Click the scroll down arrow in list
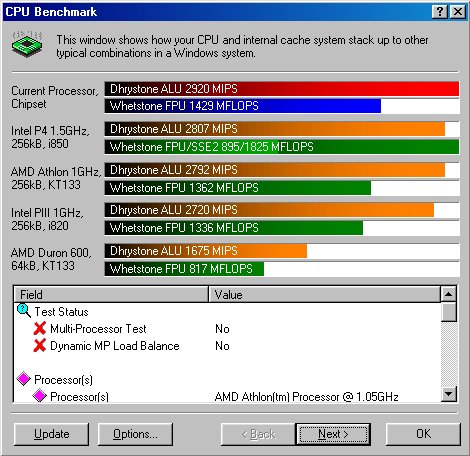Viewport: 470px width, 456px height. 448,394
